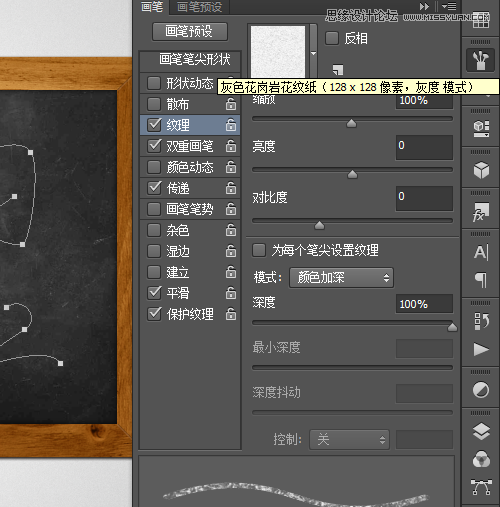The height and width of the screenshot is (507, 500).
Task: Enable the 颜色动态 checkbox
Action: coord(154,167)
